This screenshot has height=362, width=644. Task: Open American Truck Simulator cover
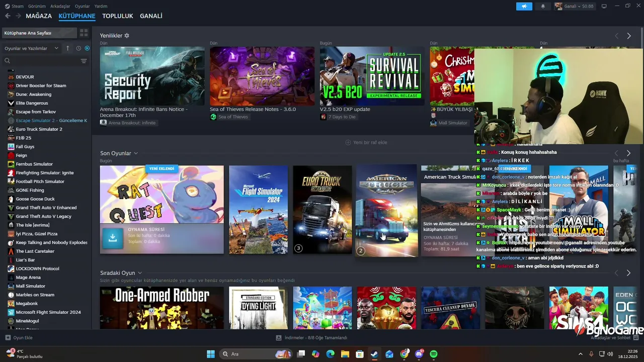click(386, 210)
